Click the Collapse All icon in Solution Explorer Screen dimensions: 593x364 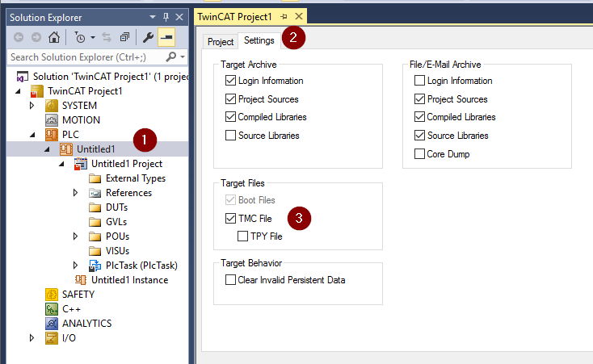pos(124,37)
